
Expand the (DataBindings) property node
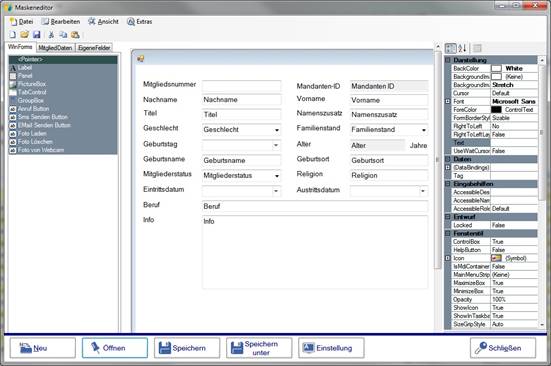448,168
